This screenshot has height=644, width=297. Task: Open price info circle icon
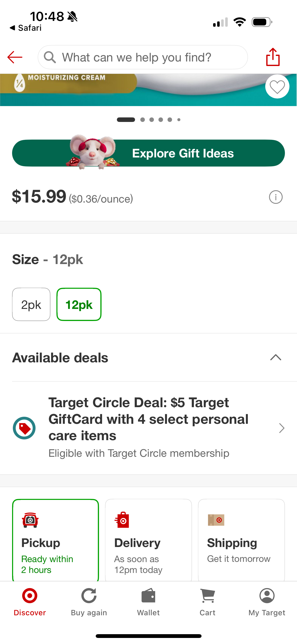[x=276, y=197]
